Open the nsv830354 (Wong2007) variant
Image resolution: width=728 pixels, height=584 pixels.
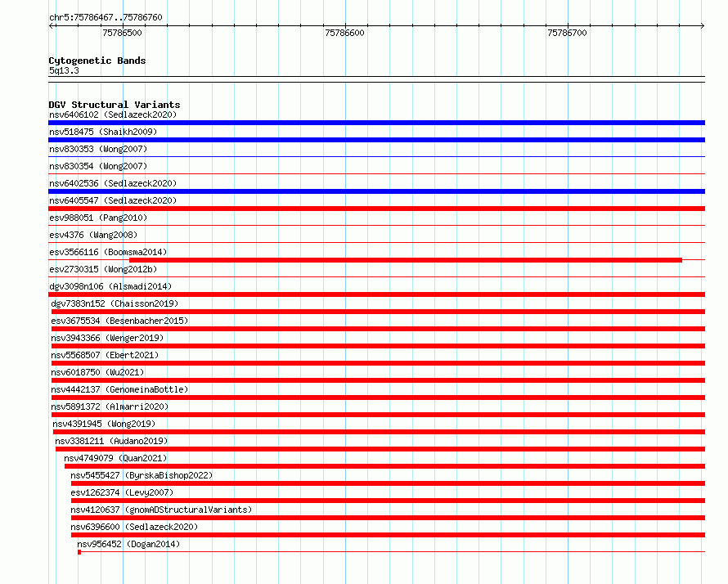pos(98,166)
